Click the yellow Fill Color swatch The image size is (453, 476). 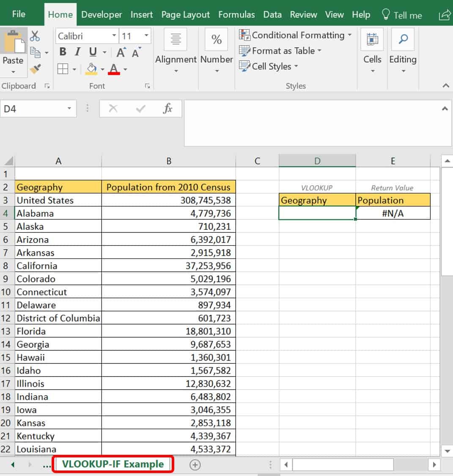point(91,69)
